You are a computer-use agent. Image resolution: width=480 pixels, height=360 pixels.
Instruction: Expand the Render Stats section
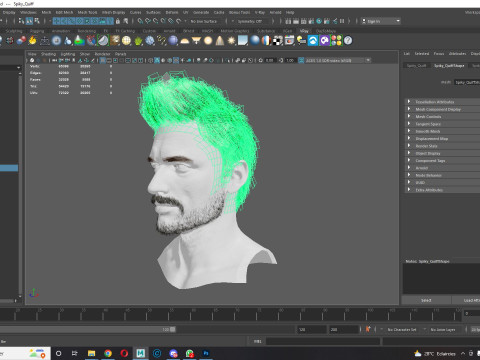click(442, 146)
